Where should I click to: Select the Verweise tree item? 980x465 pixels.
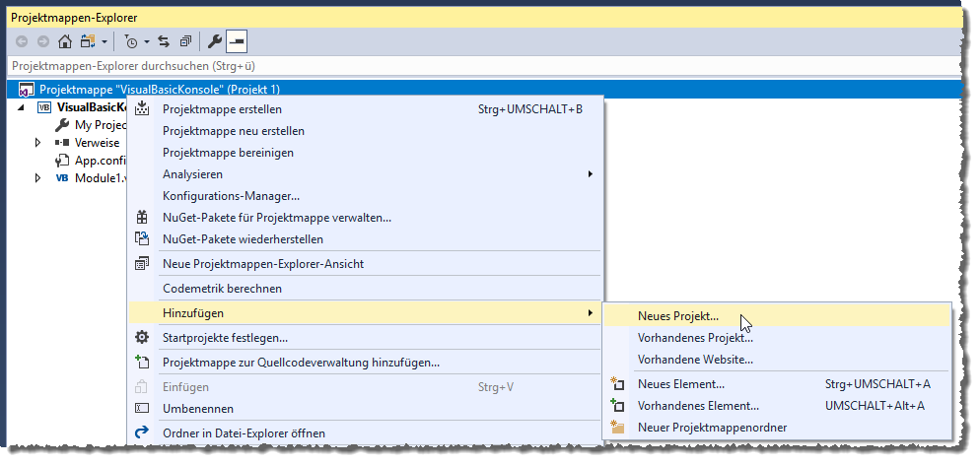(97, 143)
